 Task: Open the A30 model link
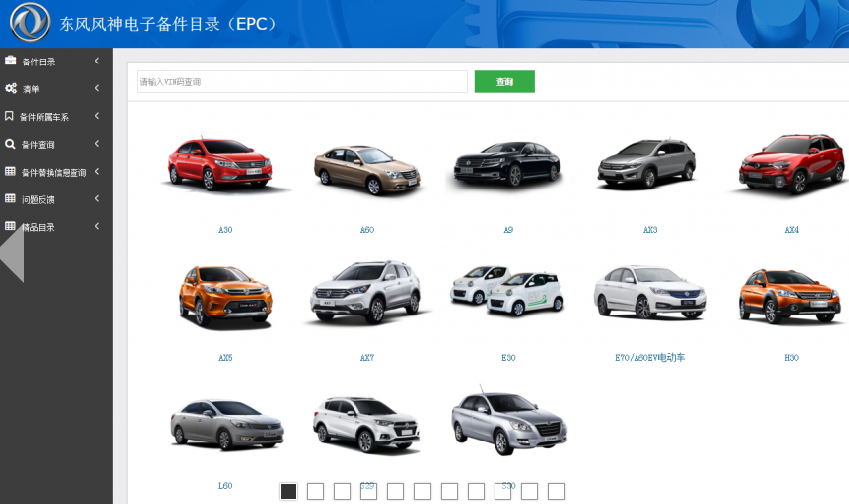[x=225, y=230]
